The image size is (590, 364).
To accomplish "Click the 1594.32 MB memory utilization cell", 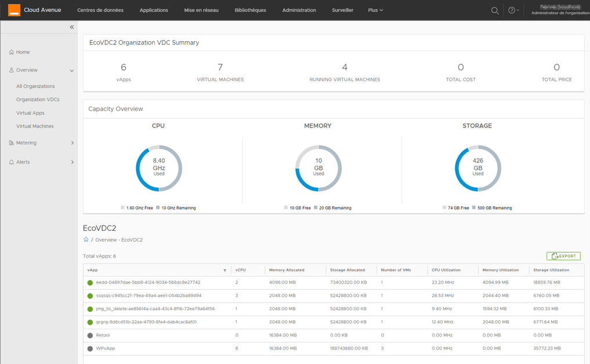I will pyautogui.click(x=494, y=309).
